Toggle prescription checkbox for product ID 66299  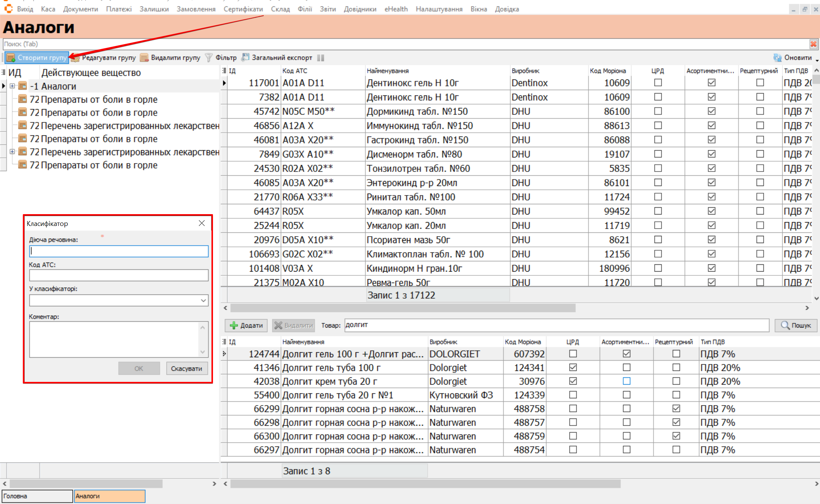point(676,409)
